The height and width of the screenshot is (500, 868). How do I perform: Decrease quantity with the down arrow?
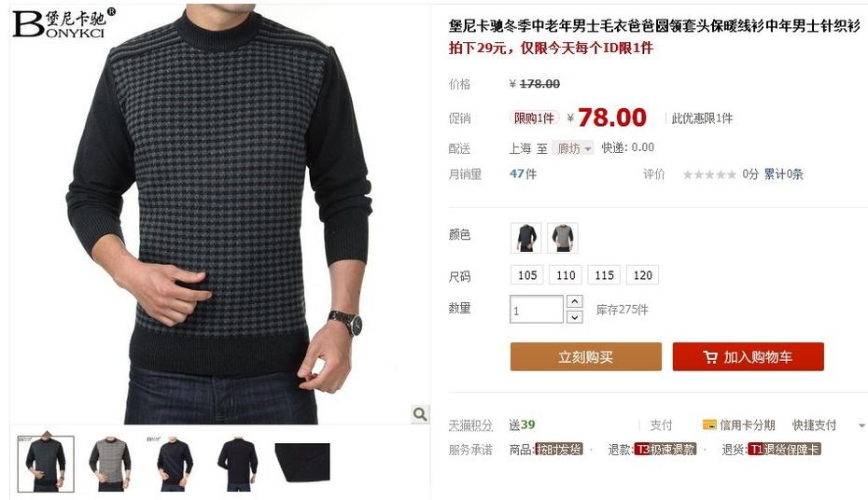click(x=575, y=317)
